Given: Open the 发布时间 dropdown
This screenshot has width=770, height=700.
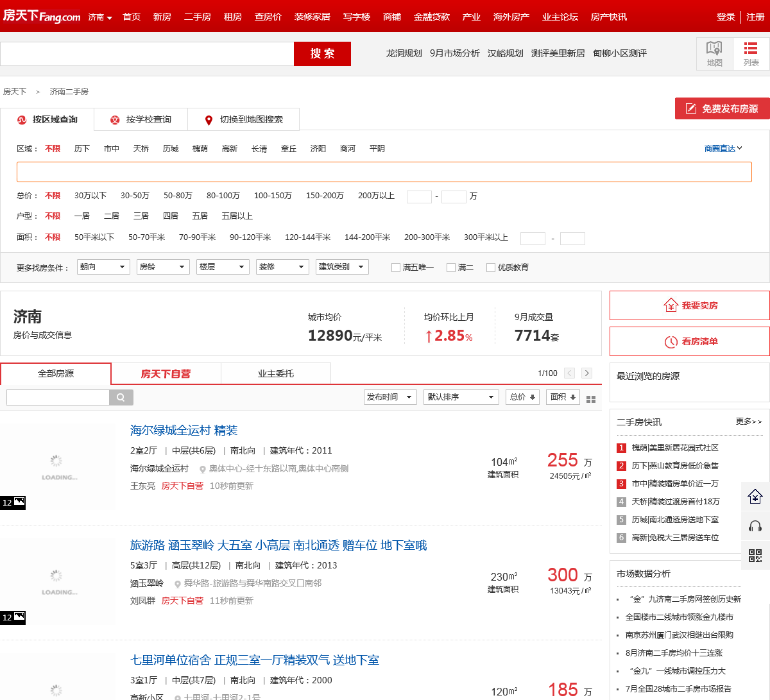Looking at the screenshot, I should click(390, 397).
